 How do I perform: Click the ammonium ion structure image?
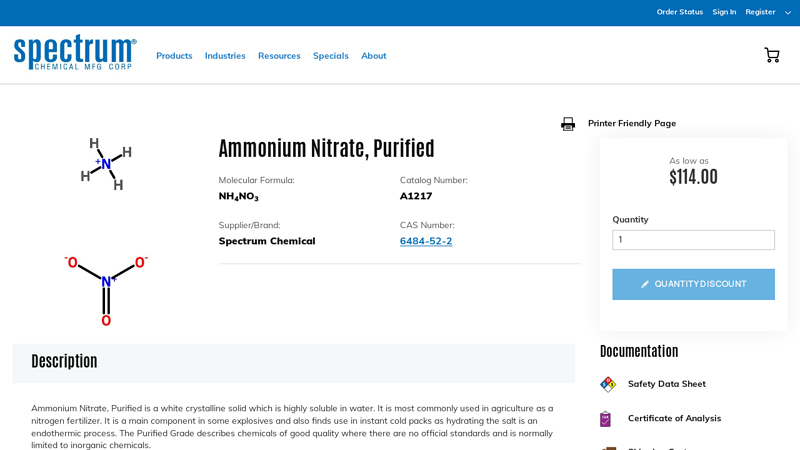click(106, 164)
